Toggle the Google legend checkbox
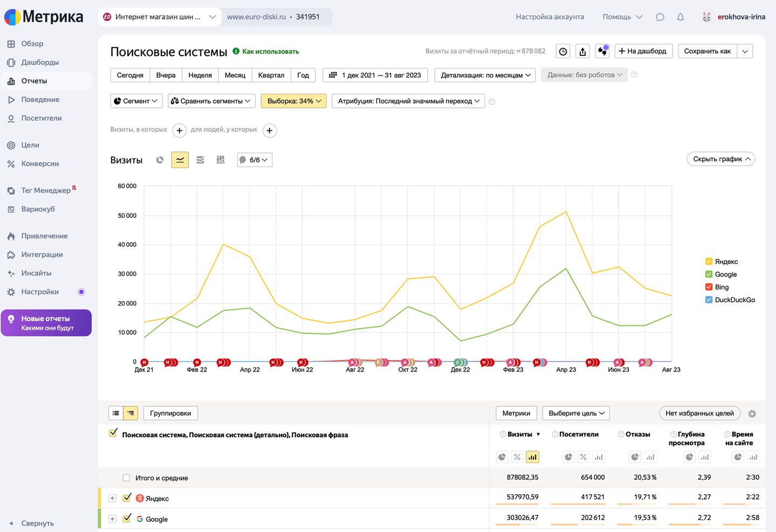This screenshot has height=532, width=776. [709, 274]
